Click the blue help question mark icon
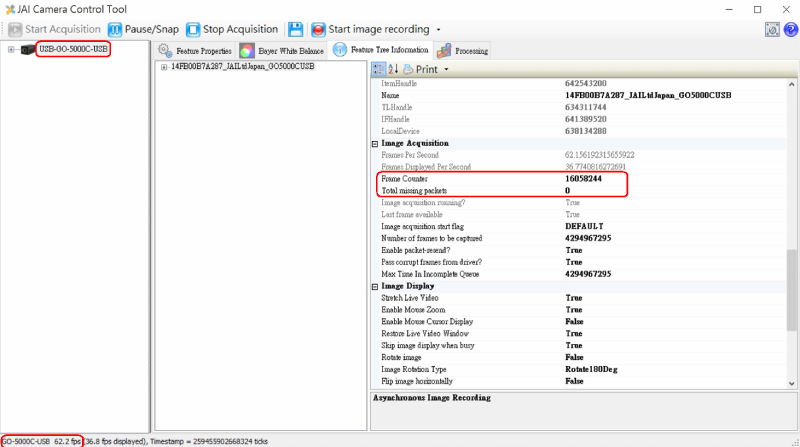The height and width of the screenshot is (447, 800). 788,29
